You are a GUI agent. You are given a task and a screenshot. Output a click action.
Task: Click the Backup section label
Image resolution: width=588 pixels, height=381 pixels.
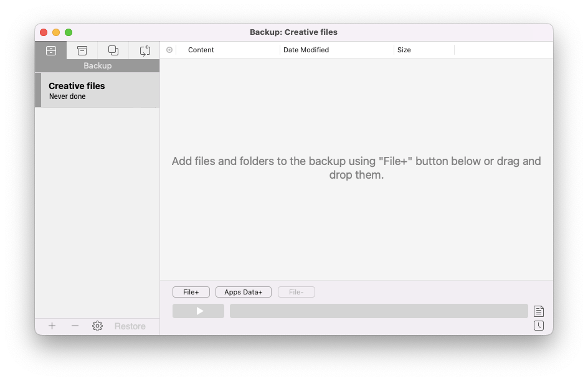98,65
